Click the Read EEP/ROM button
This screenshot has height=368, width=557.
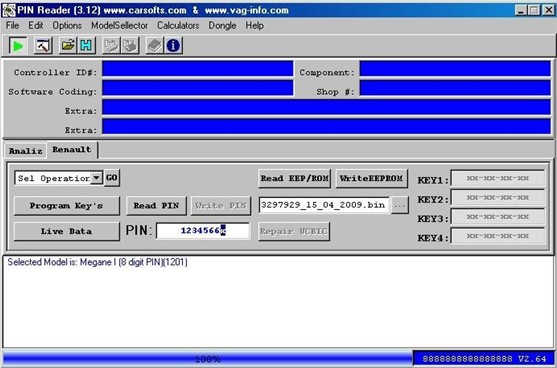294,178
